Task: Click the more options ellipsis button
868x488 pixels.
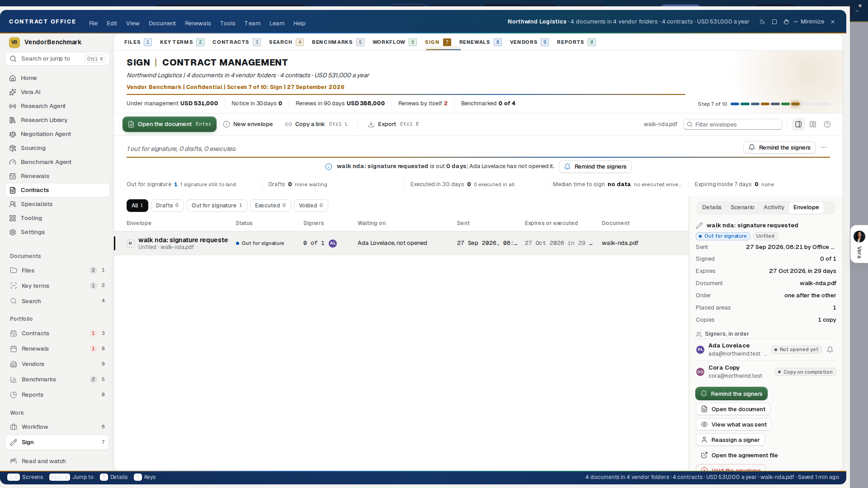Action: [x=824, y=147]
